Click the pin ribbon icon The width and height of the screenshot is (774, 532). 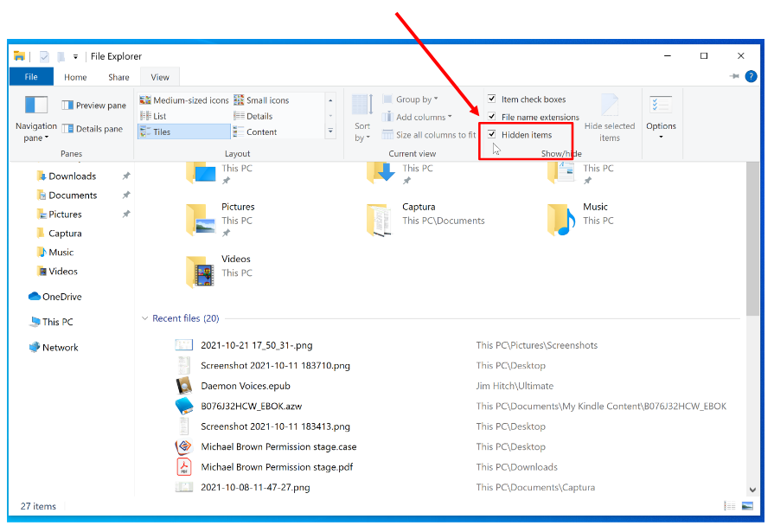734,76
